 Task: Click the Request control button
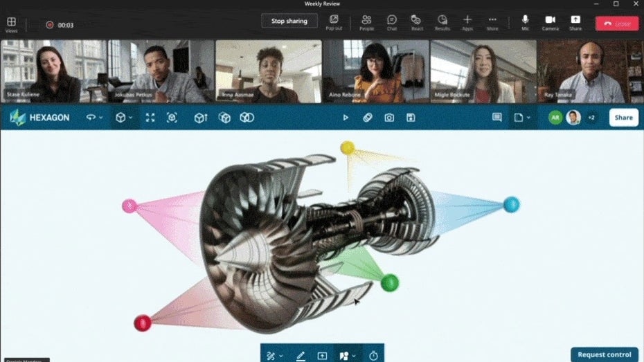(x=605, y=354)
